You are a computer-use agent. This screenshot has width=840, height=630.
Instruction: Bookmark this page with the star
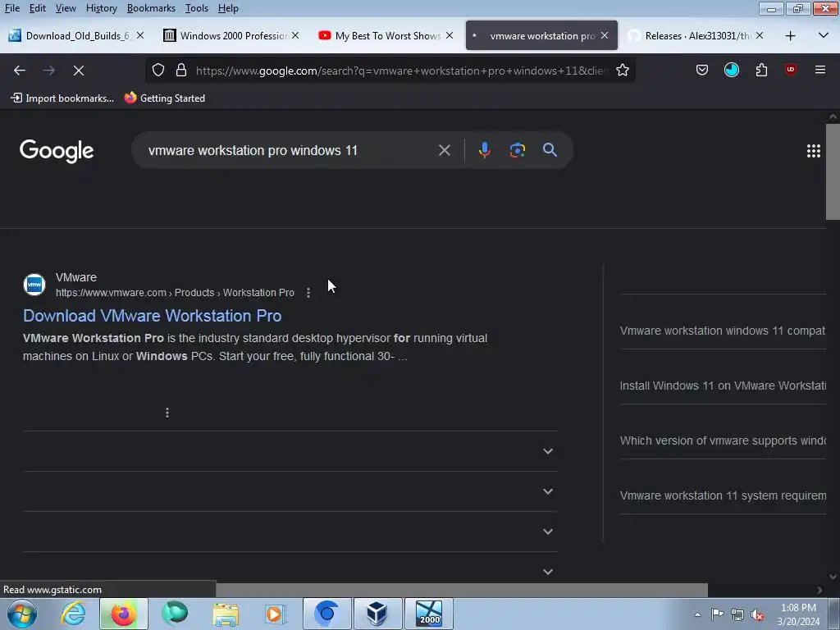tap(623, 71)
